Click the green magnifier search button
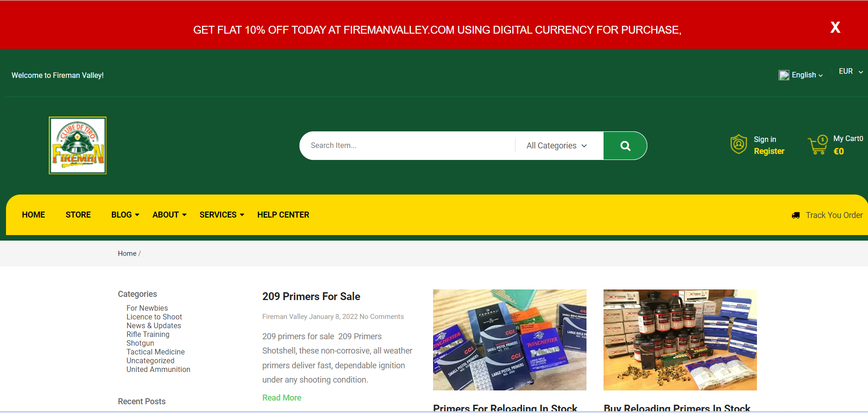This screenshot has height=413, width=868. [625, 146]
